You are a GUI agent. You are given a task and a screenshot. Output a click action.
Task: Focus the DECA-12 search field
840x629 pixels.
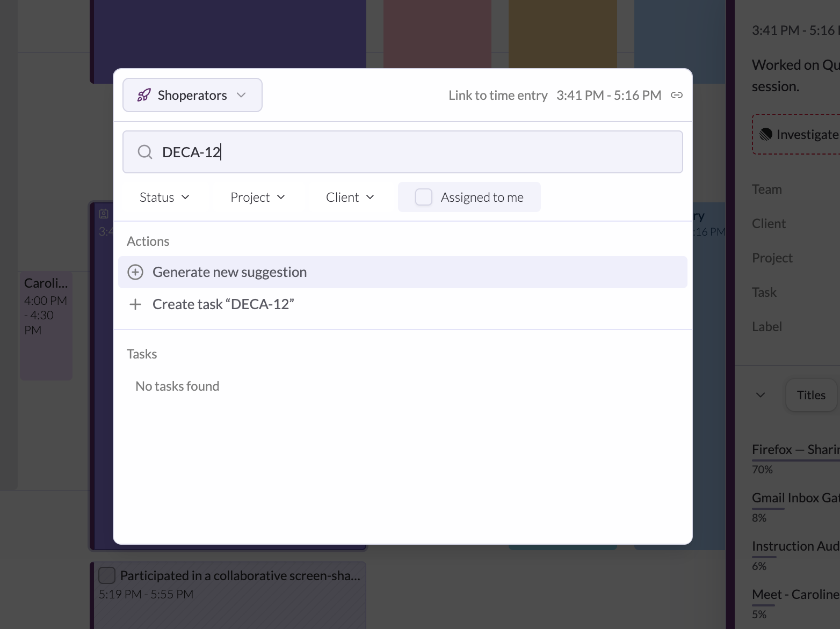(x=403, y=152)
